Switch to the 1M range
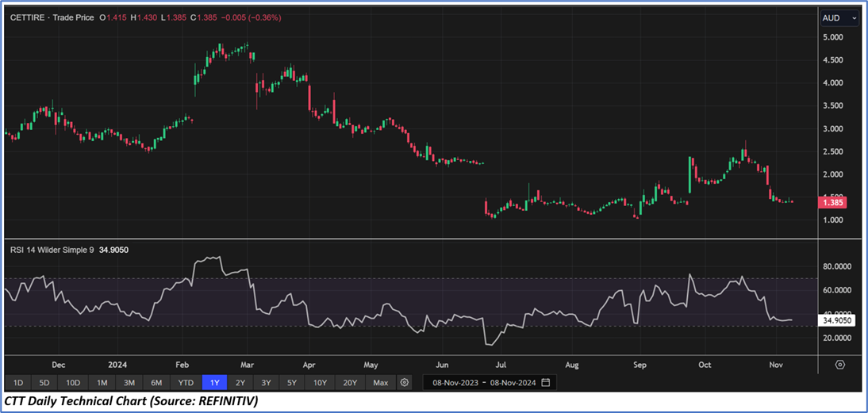868x413 pixels. [x=102, y=383]
